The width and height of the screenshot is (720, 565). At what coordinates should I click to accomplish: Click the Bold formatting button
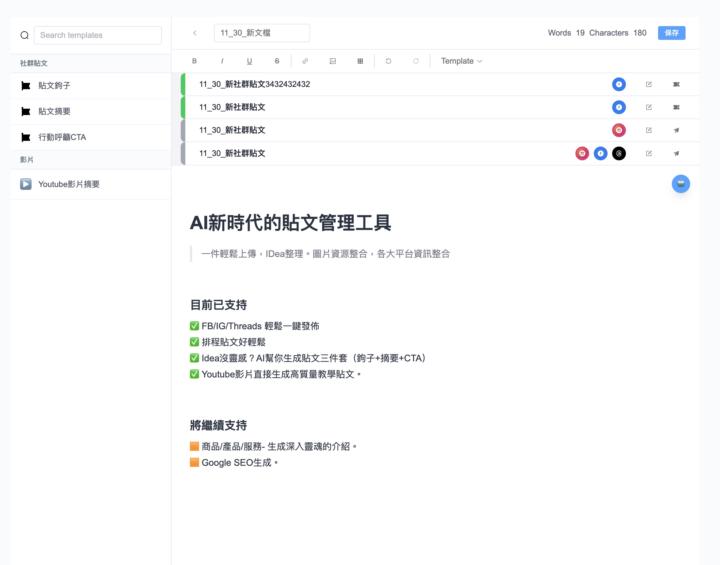[x=194, y=61]
